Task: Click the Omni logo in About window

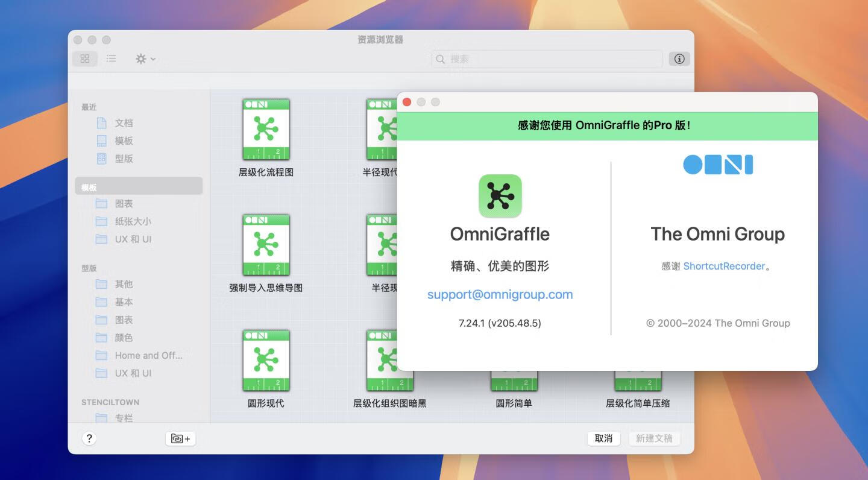Action: coord(718,165)
